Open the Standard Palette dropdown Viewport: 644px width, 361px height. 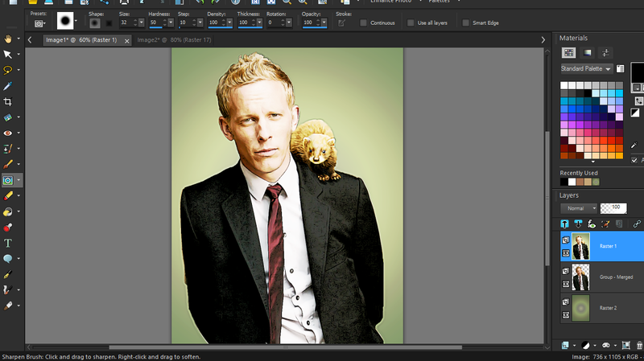(x=586, y=68)
